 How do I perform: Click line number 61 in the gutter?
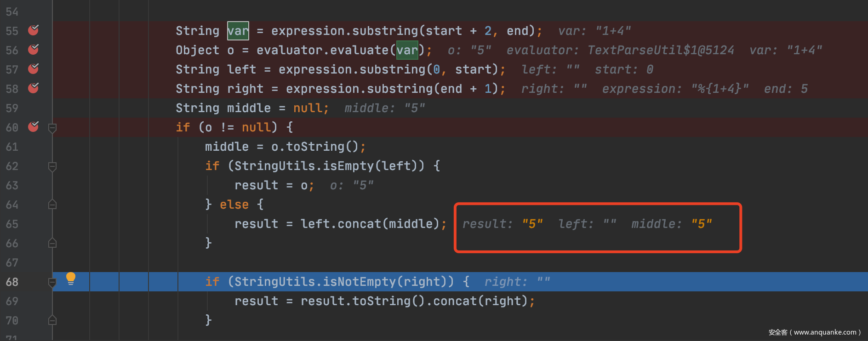click(x=12, y=147)
